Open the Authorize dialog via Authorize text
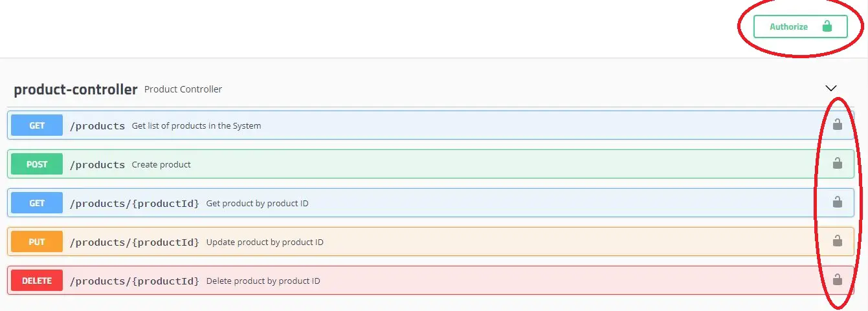The height and width of the screenshot is (311, 868). (788, 27)
